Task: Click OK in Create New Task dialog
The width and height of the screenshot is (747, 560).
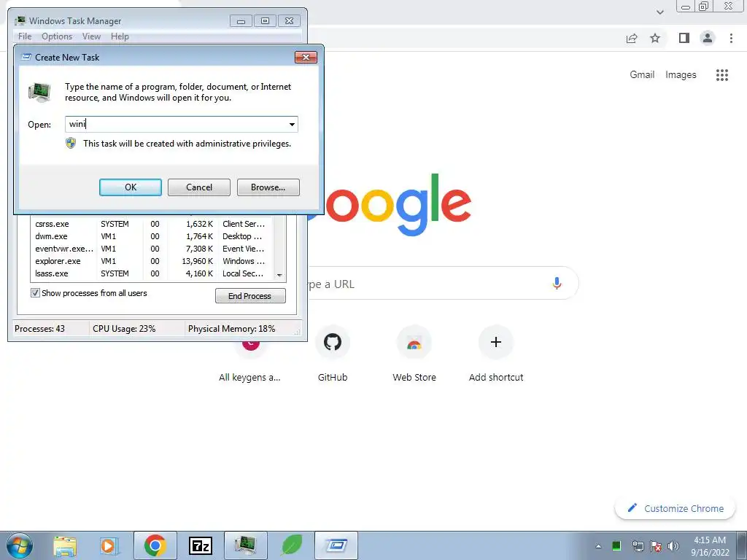Action: [x=131, y=187]
